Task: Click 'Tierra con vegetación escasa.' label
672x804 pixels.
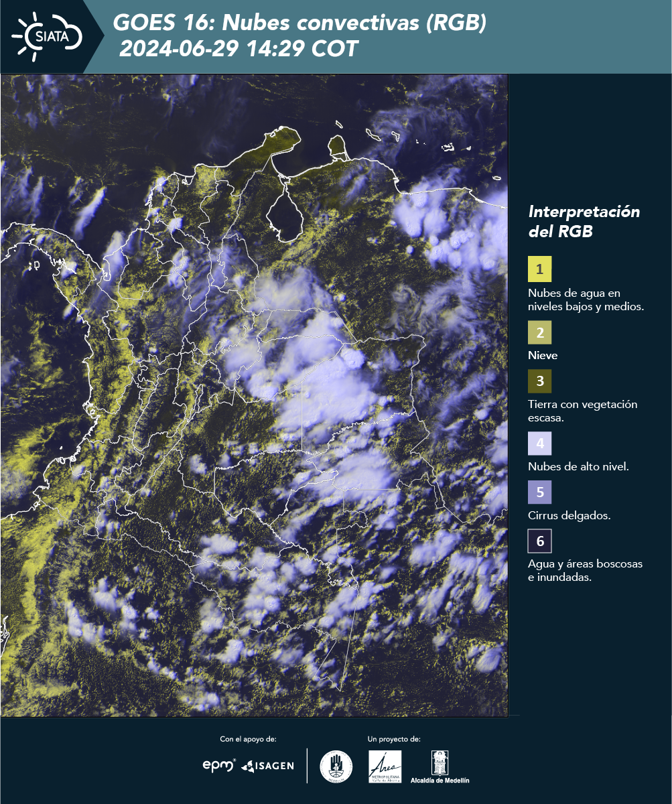Action: 582,411
